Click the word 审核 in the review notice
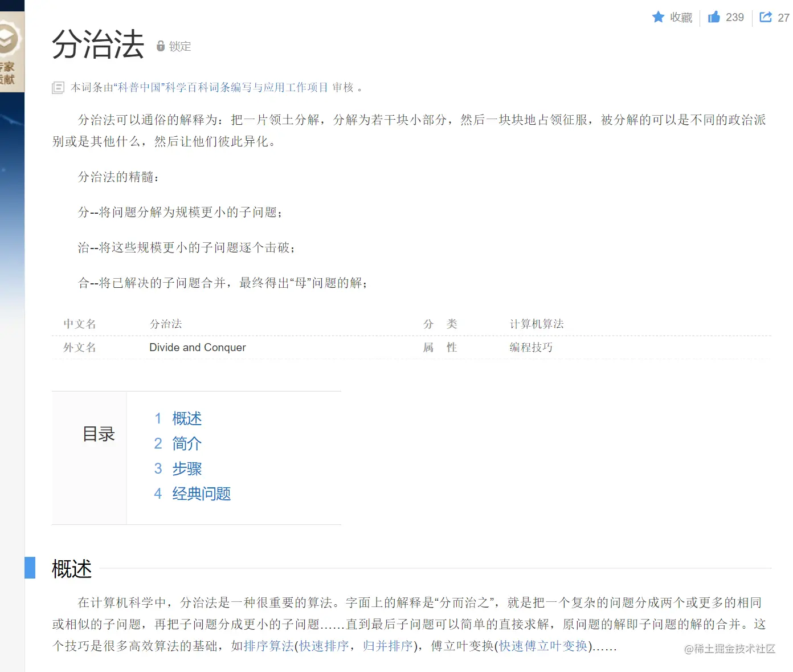This screenshot has width=793, height=672. (343, 87)
